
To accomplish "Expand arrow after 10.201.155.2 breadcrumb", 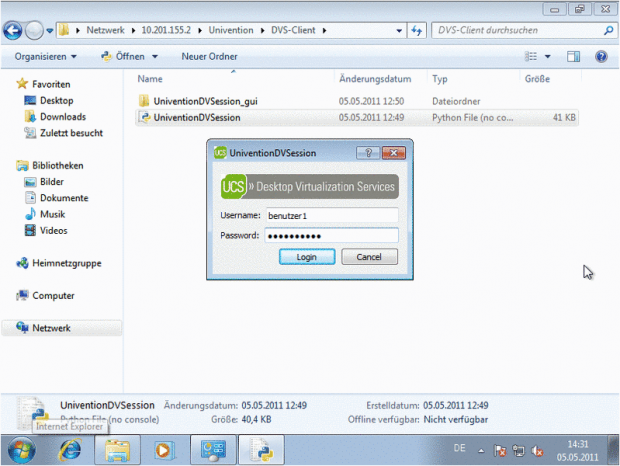I will click(200, 30).
